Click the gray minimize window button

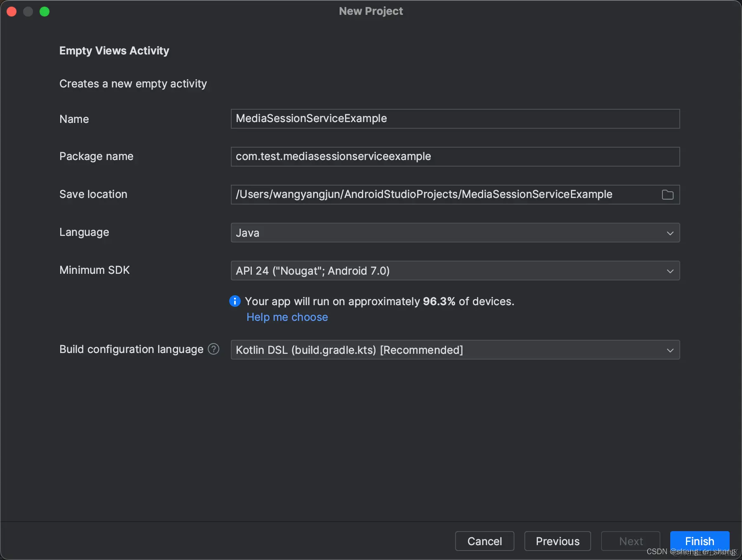coord(28,12)
